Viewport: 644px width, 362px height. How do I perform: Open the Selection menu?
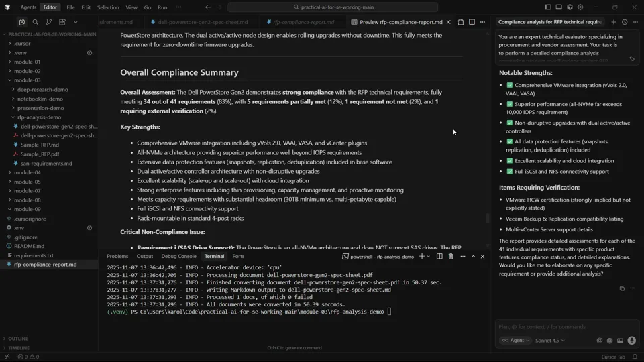coord(108,7)
